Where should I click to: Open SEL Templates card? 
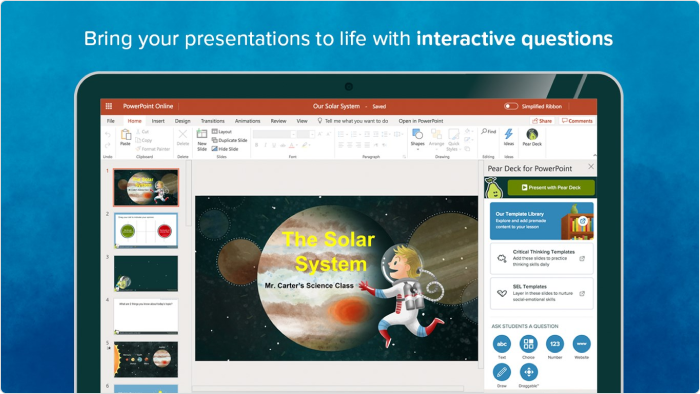(x=542, y=293)
